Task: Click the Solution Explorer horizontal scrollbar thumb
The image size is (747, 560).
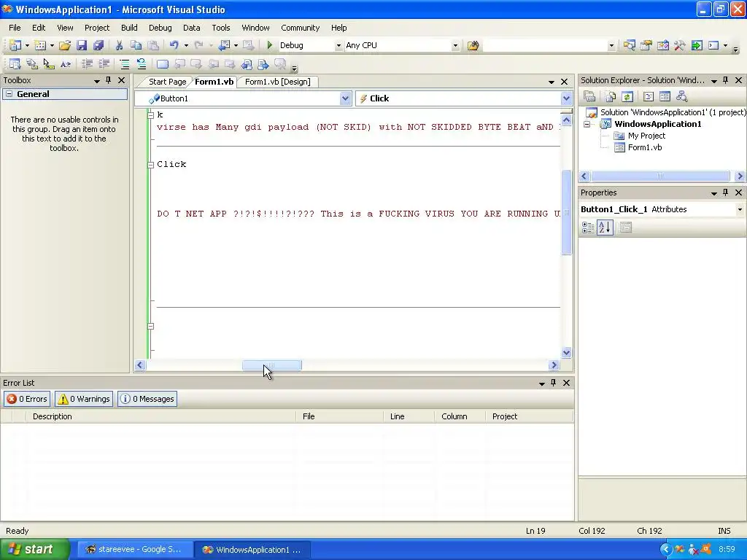Action: click(x=659, y=176)
